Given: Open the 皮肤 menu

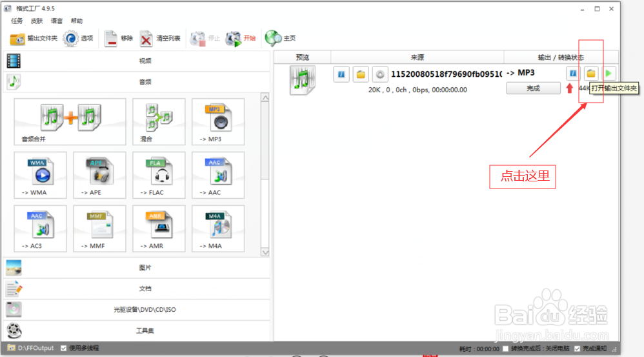Looking at the screenshot, I should pos(37,21).
